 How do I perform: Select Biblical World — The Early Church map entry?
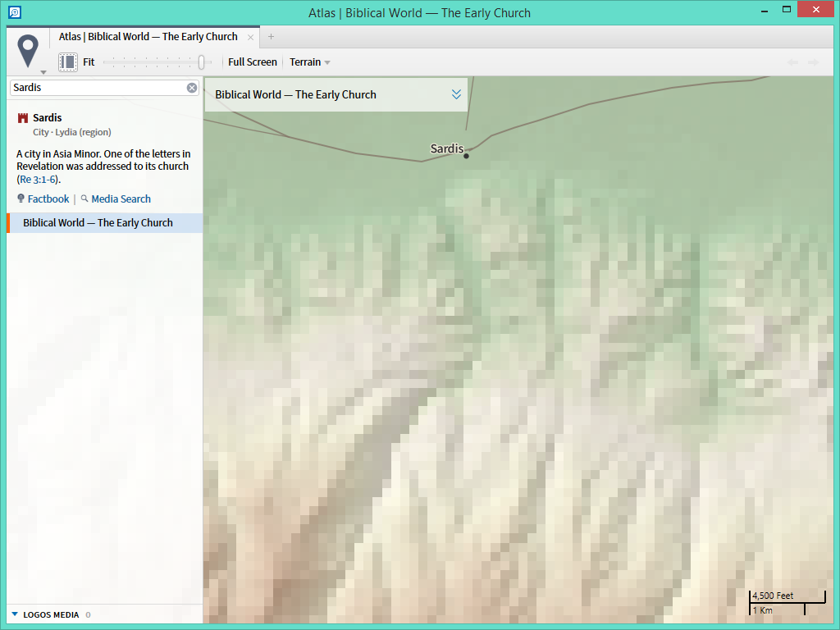pos(105,223)
